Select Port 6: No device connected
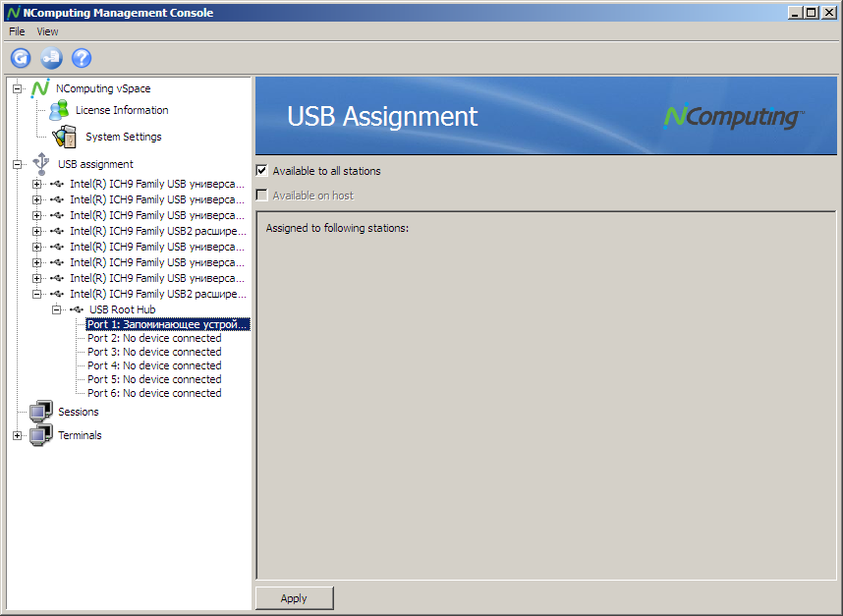This screenshot has height=616, width=843. (x=154, y=393)
